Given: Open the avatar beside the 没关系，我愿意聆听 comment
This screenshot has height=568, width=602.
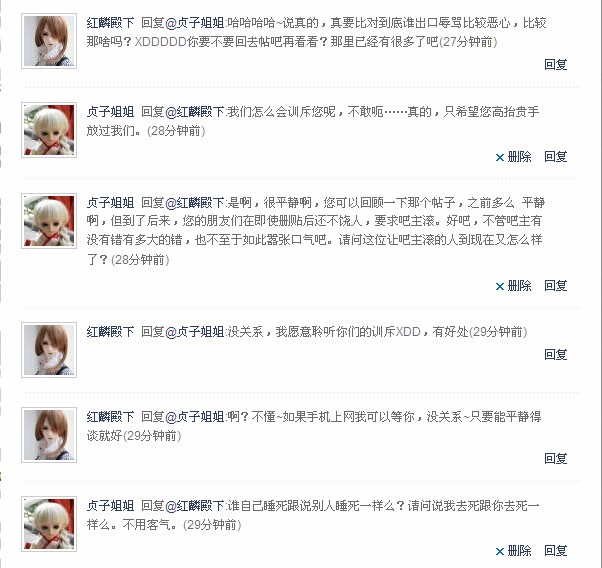Looking at the screenshot, I should (49, 350).
